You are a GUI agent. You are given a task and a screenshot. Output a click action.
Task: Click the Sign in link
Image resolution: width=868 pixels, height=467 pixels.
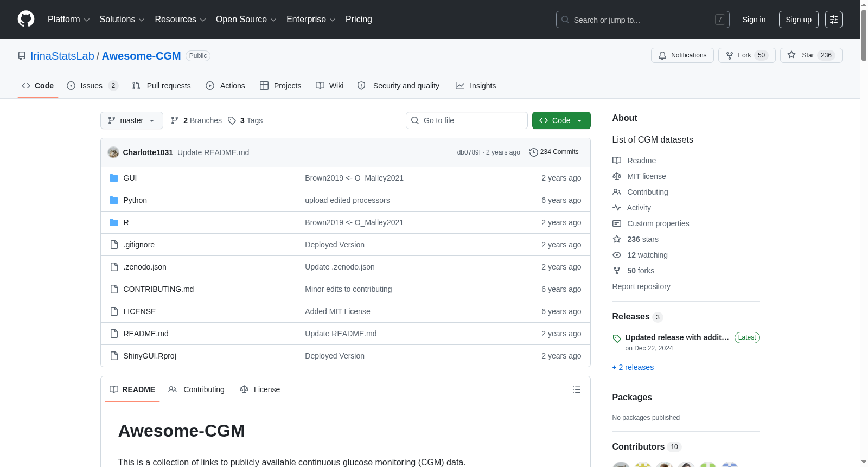tap(754, 20)
